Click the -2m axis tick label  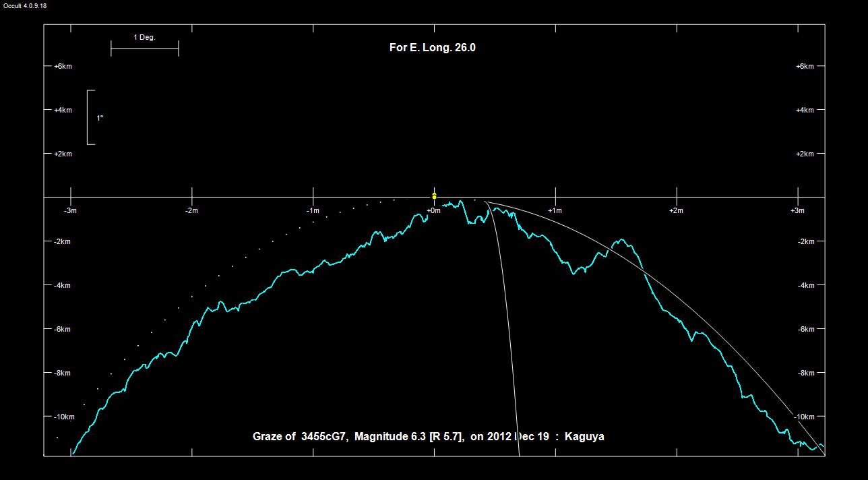[191, 211]
